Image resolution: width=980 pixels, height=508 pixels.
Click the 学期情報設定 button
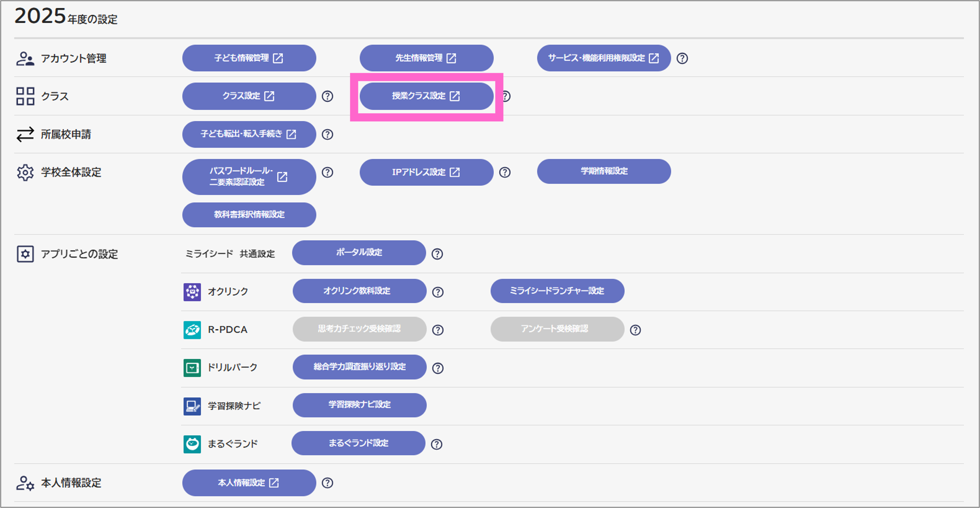pos(604,171)
